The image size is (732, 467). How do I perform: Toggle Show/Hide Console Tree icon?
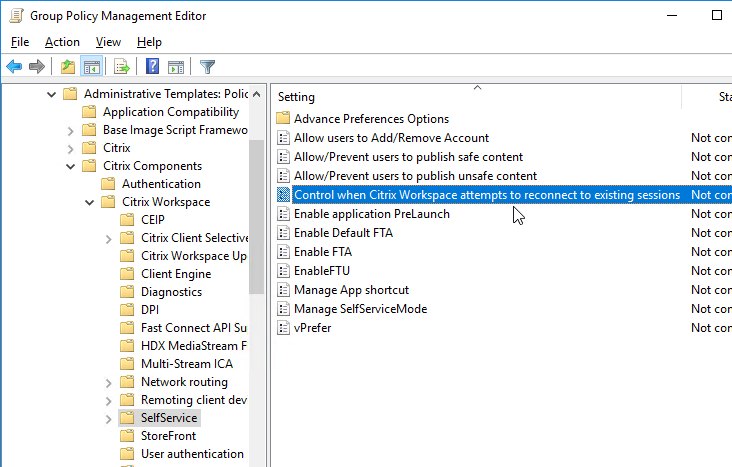(x=92, y=67)
